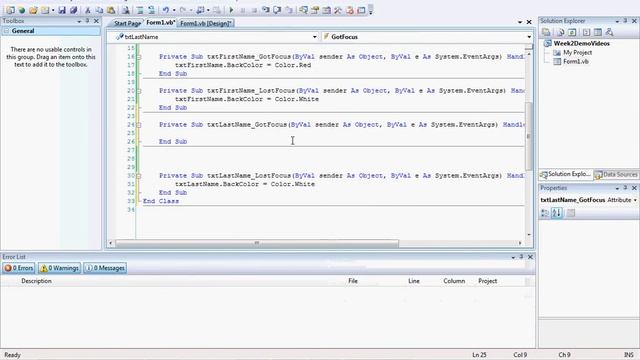
Task: Open the txtLastName class name dropdown
Action: (x=314, y=37)
